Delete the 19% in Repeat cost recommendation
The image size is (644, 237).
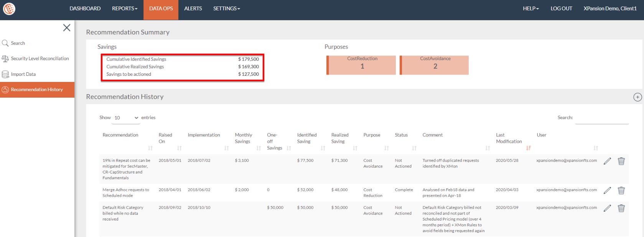click(621, 161)
